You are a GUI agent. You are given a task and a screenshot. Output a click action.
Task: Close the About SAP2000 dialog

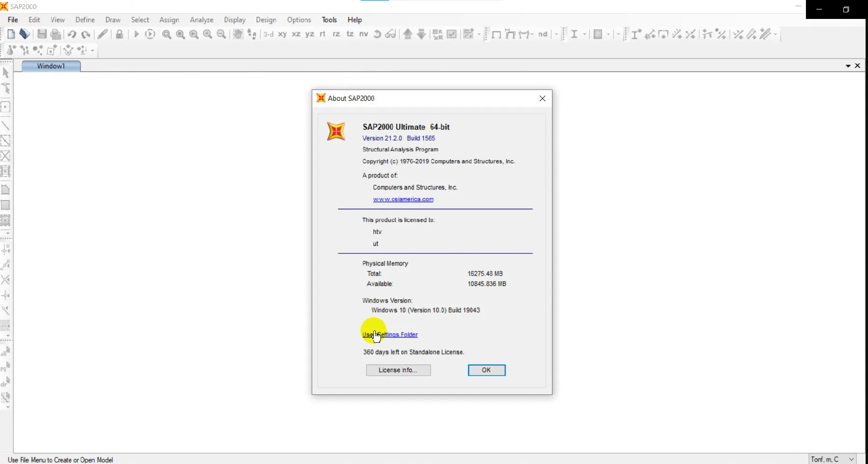pos(542,98)
